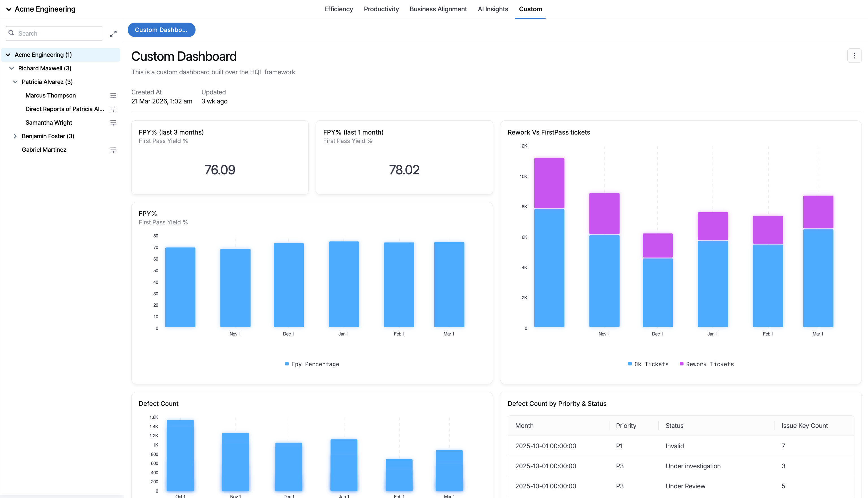Toggle Rework Tickets legend series

tap(707, 364)
